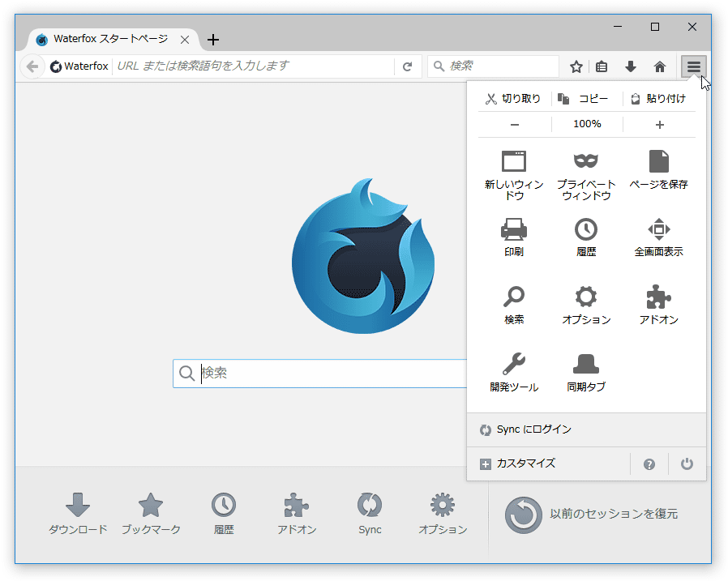The image size is (728, 581).
Task: Open the hamburger menu button
Action: coord(694,66)
